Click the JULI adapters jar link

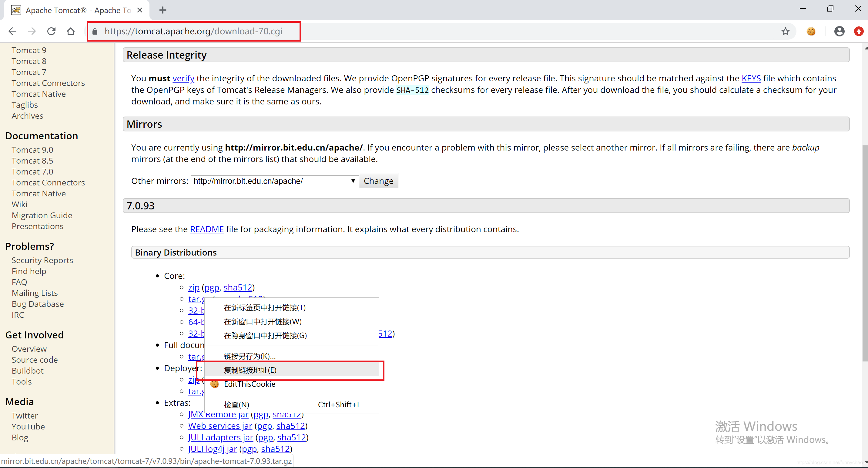tap(220, 437)
